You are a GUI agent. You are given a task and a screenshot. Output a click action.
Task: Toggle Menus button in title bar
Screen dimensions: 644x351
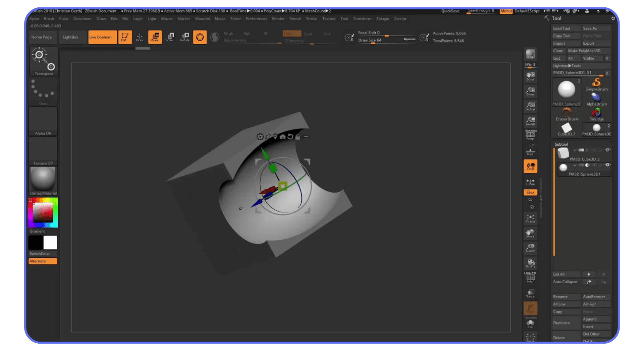click(x=506, y=11)
